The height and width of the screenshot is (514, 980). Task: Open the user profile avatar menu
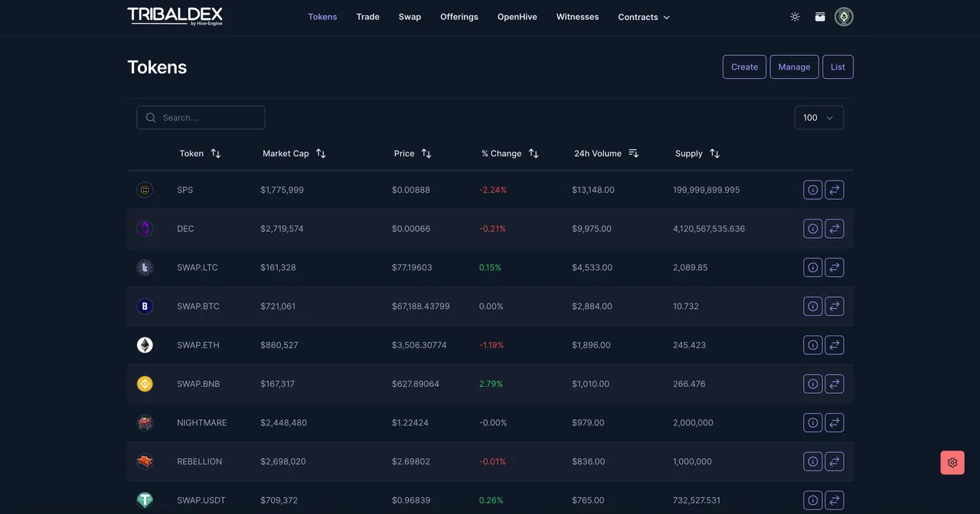pyautogui.click(x=844, y=17)
